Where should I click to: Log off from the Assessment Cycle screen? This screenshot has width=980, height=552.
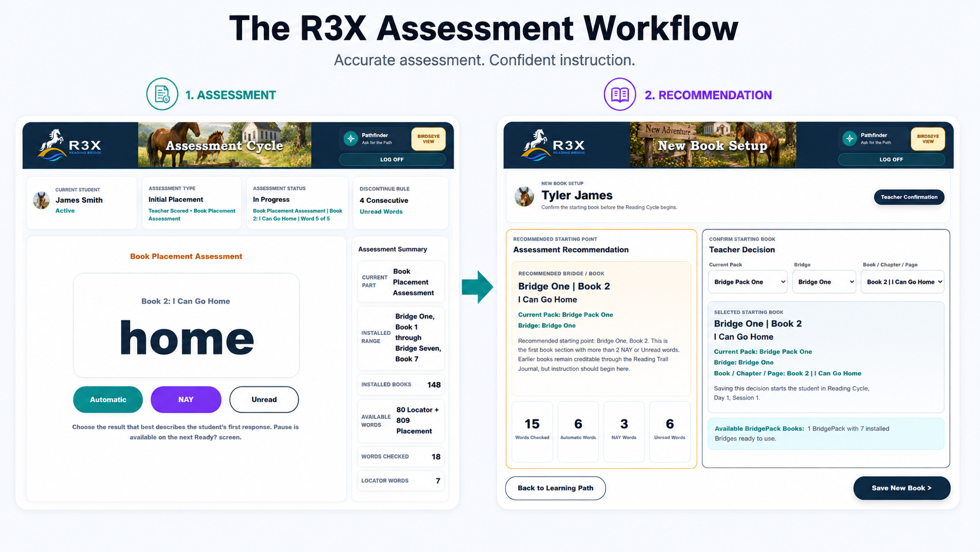[x=392, y=160]
